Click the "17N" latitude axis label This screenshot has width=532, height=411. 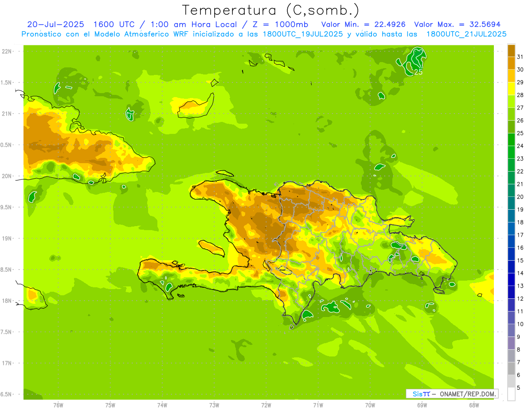point(7,364)
